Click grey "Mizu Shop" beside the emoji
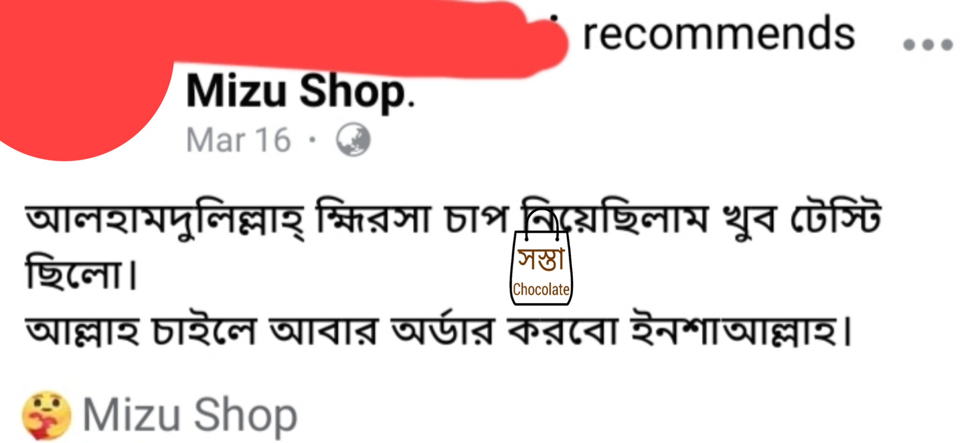Viewport: 980px width, 443px height. [190, 415]
